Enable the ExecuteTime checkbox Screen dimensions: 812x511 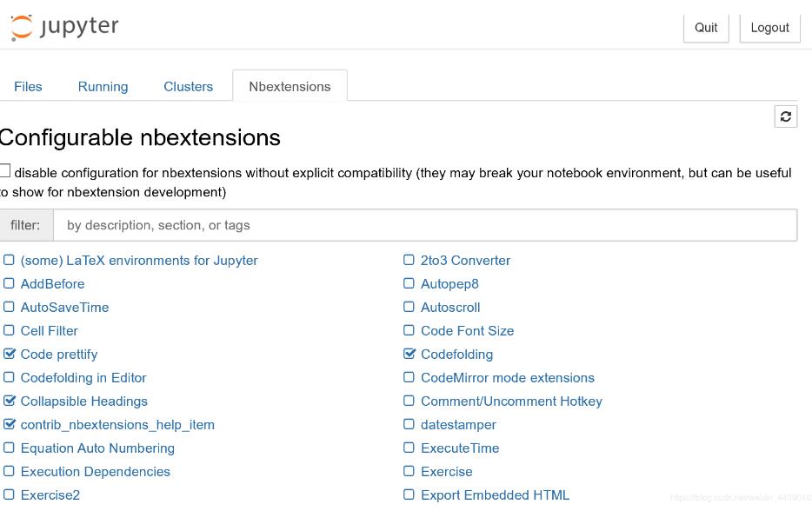409,448
